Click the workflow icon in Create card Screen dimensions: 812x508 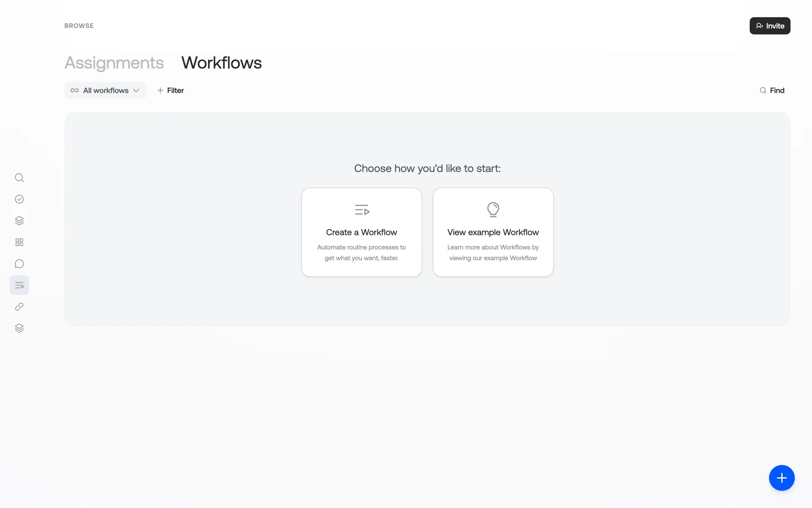point(362,210)
